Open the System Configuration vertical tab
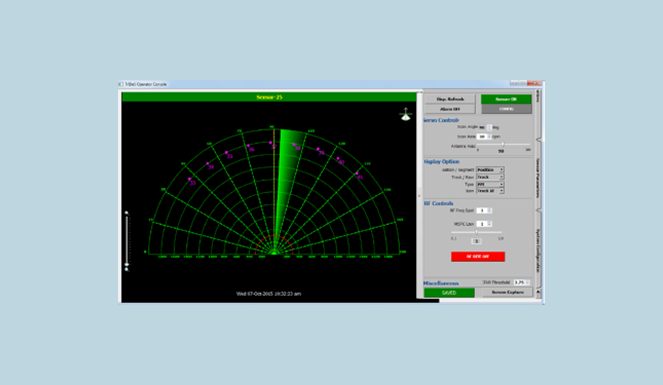The height and width of the screenshot is (385, 663). tap(538, 250)
